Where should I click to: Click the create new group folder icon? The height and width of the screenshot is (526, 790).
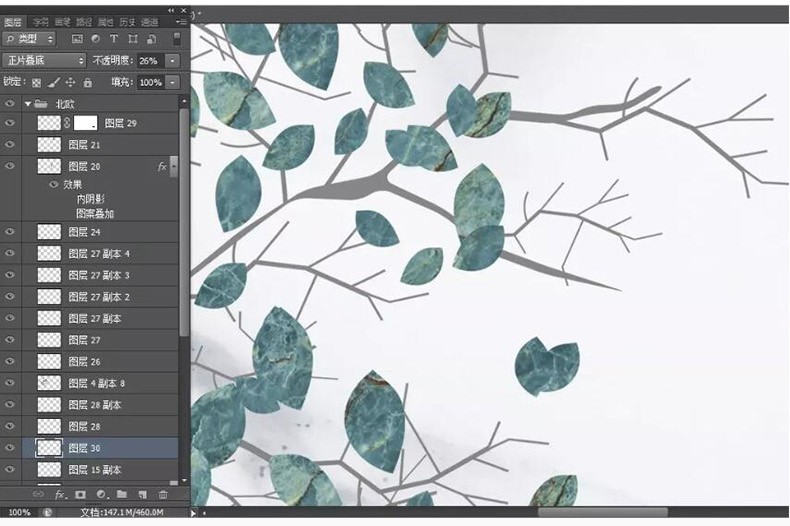point(121,494)
